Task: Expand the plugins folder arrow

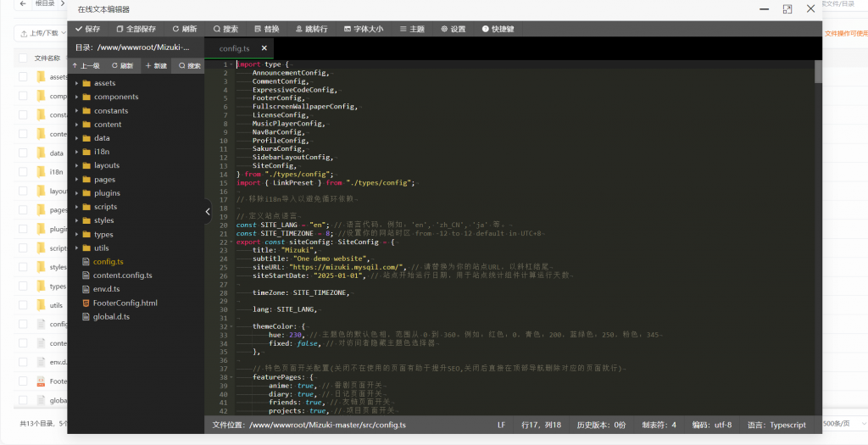Action: (76, 193)
